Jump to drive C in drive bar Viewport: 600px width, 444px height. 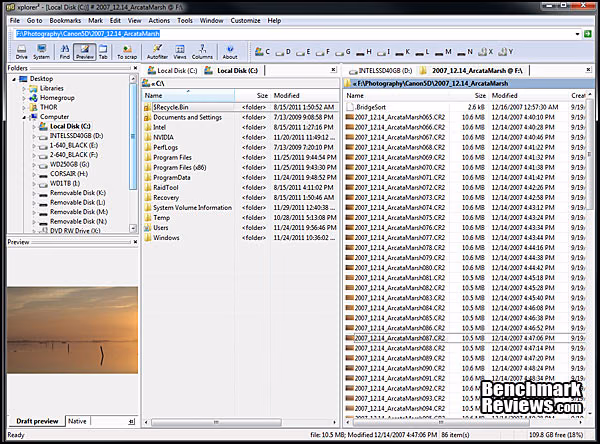(262, 52)
